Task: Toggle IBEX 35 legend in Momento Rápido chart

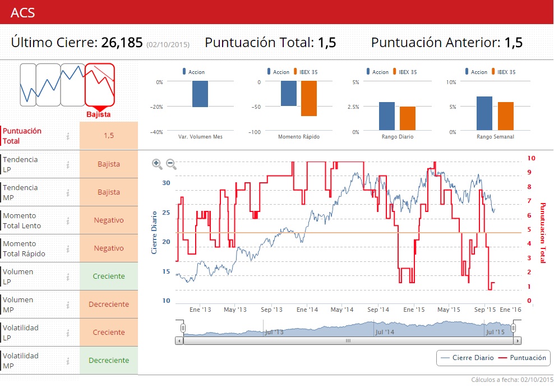Action: 306,72
